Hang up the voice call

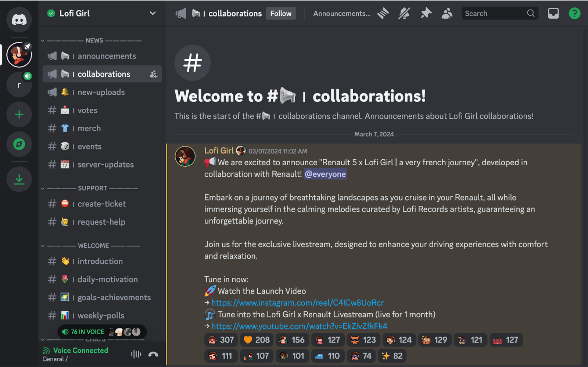click(153, 354)
